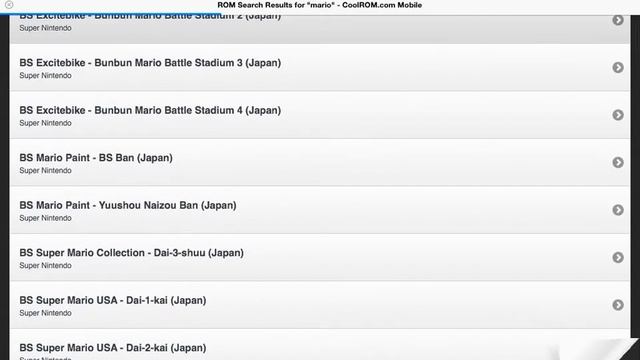Open BS Excitebike Bunbun Mario Battle Stadium 4 (Japan)
The width and height of the screenshot is (640, 360).
(x=320, y=115)
